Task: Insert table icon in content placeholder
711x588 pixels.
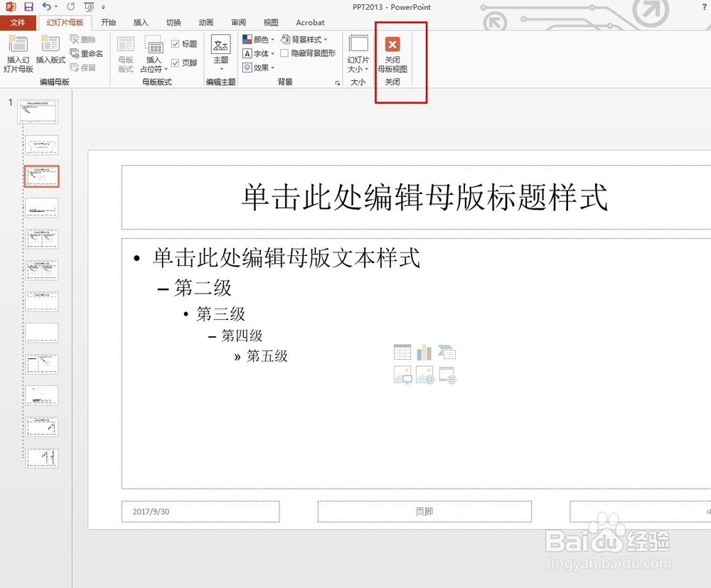Action: click(402, 352)
